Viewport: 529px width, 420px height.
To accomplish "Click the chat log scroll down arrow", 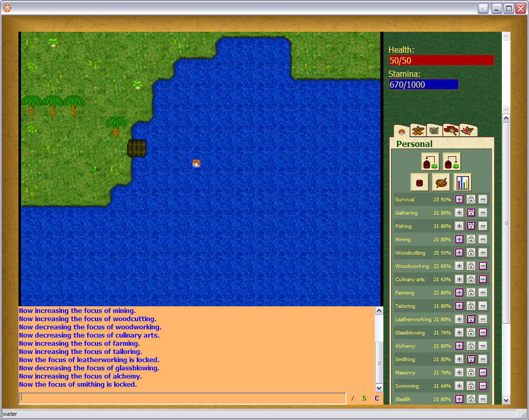I will [379, 388].
